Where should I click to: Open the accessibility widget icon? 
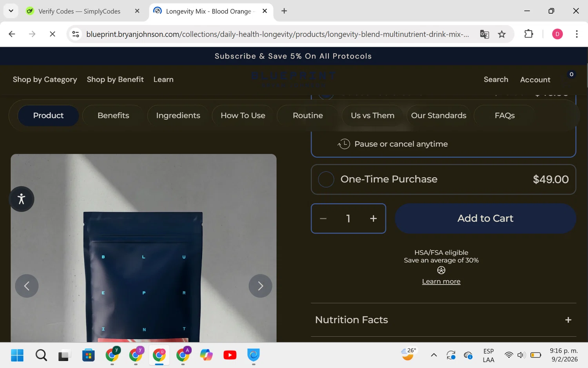coord(22,199)
